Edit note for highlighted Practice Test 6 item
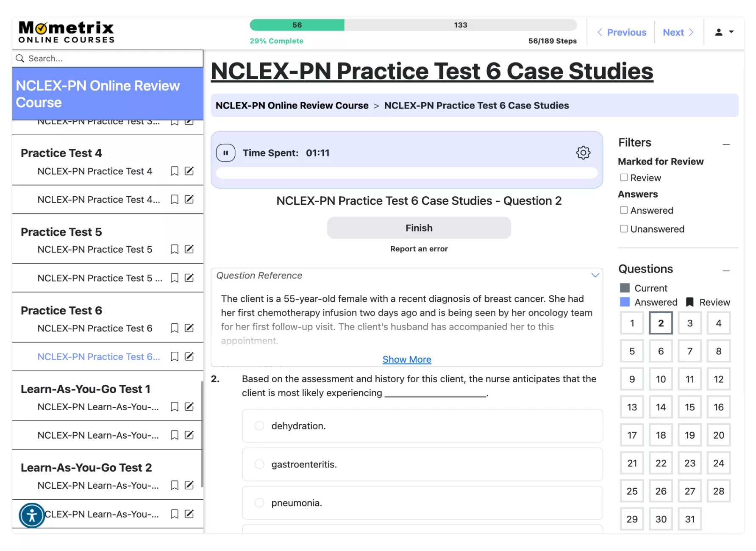Image resolution: width=756 pixels, height=551 pixels. 189,356
